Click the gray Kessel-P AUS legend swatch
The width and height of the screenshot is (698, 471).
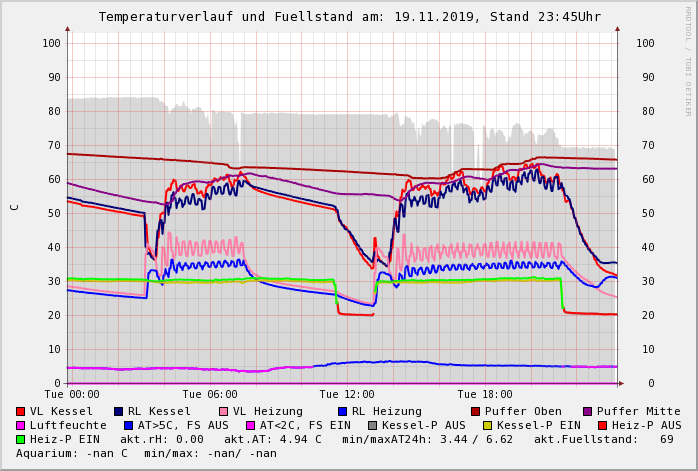tap(371, 425)
